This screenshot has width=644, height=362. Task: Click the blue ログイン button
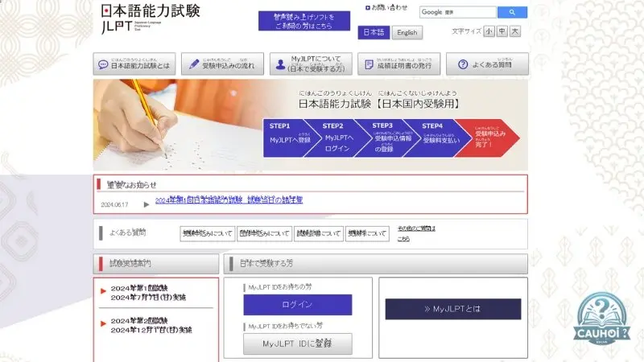coord(297,305)
